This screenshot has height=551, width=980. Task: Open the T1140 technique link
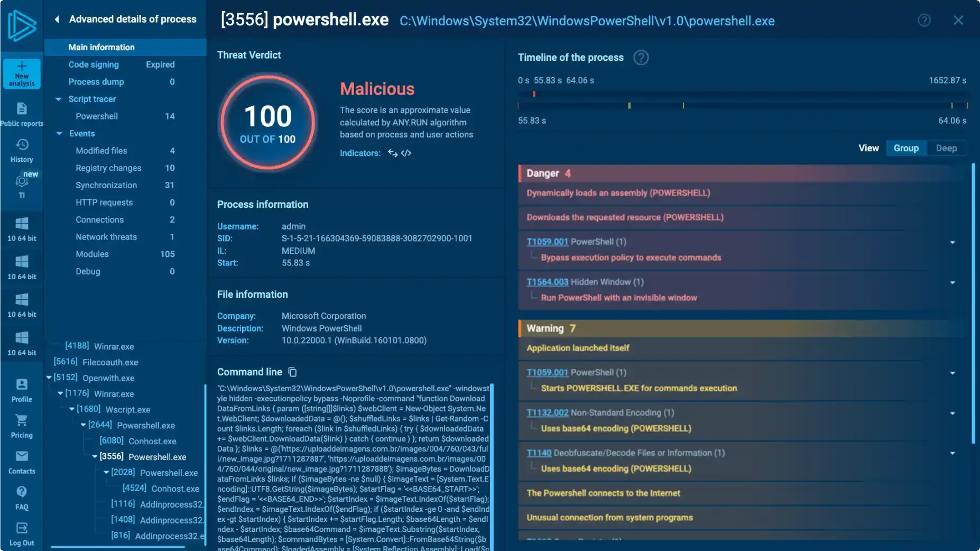coord(539,453)
